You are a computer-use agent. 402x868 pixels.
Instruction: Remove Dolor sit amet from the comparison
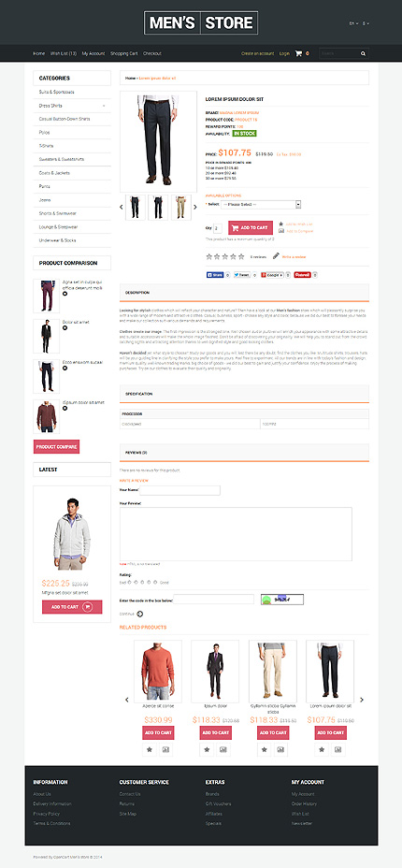click(x=65, y=327)
